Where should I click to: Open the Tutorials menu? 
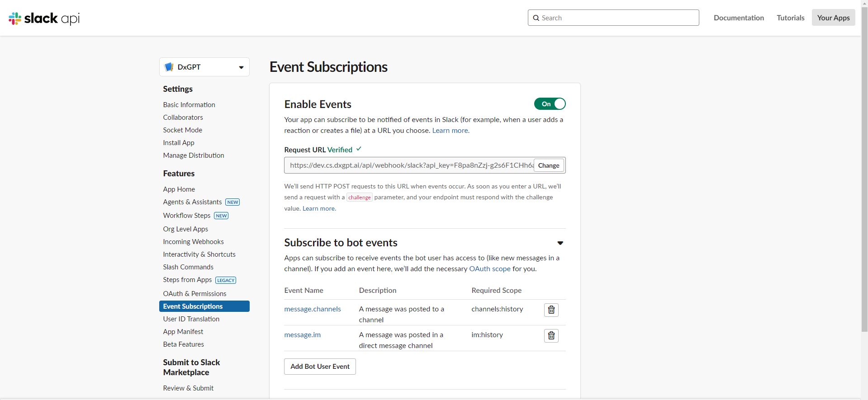point(791,18)
